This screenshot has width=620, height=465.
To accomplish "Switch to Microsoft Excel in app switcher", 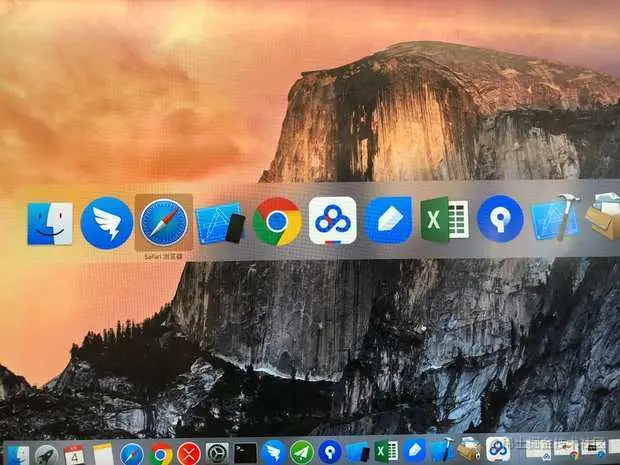I will 444,219.
